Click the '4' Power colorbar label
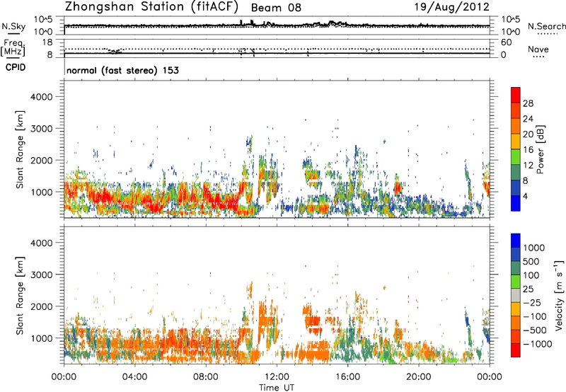 526,196
